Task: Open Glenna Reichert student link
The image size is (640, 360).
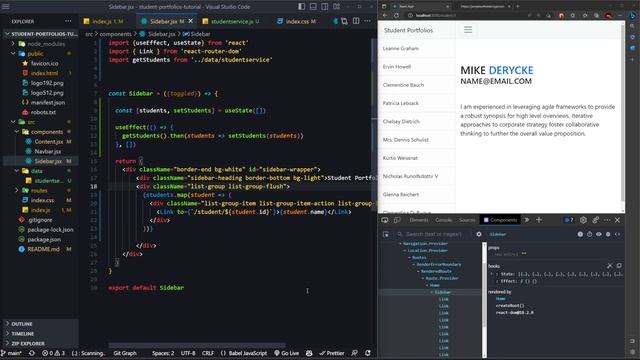Action: [401, 195]
